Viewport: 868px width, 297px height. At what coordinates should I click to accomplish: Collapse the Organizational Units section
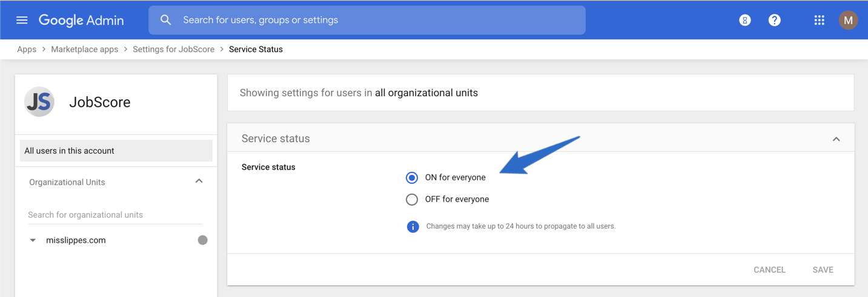tap(199, 181)
